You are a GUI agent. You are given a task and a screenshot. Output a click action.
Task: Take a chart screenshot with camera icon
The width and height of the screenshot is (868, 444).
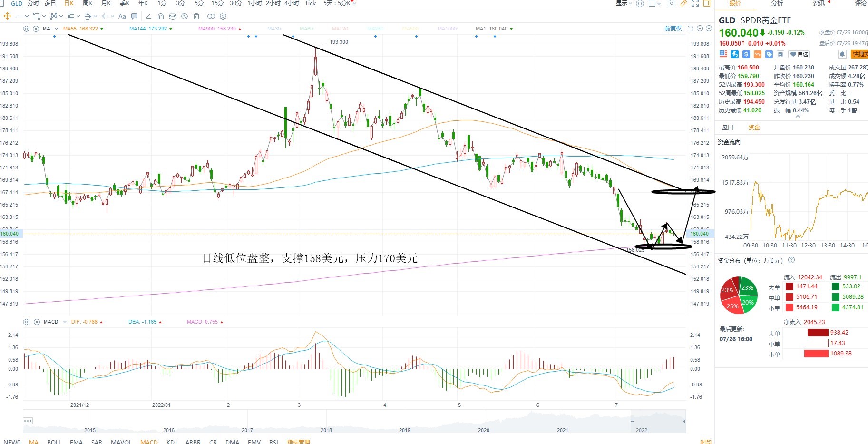coord(672,3)
